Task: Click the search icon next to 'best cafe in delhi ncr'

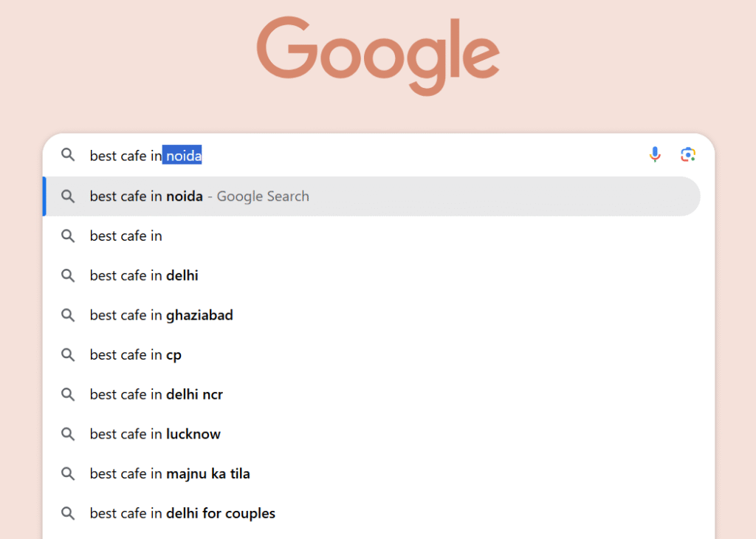Action: click(67, 394)
